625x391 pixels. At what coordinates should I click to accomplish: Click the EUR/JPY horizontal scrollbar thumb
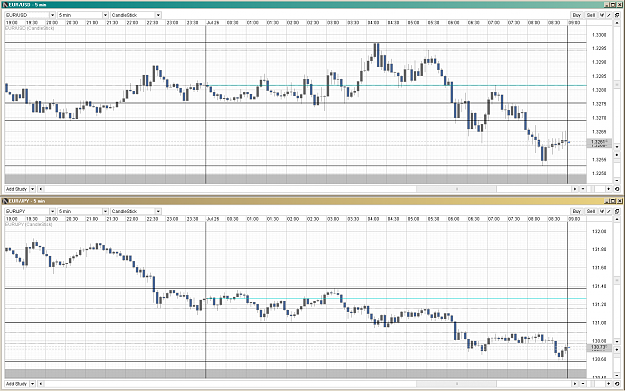[x=456, y=383]
